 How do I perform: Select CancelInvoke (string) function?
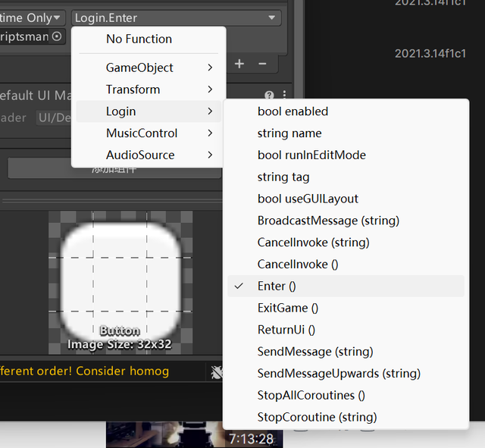pyautogui.click(x=346, y=243)
